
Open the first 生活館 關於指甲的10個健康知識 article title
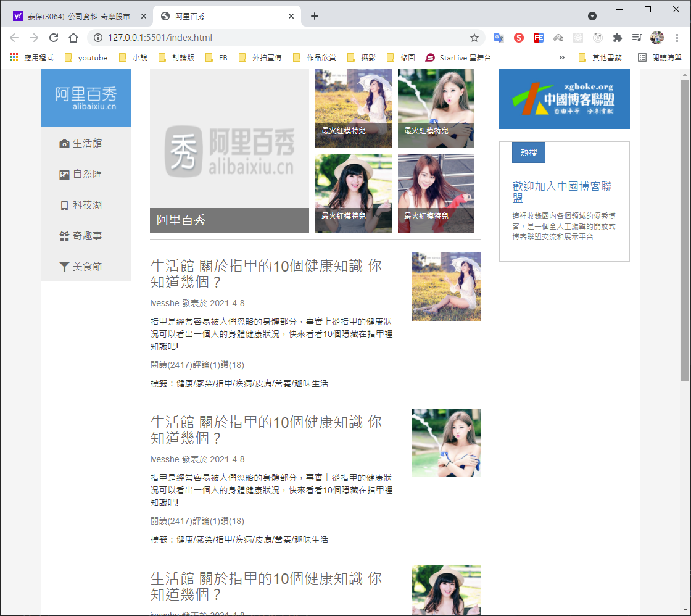click(x=266, y=274)
